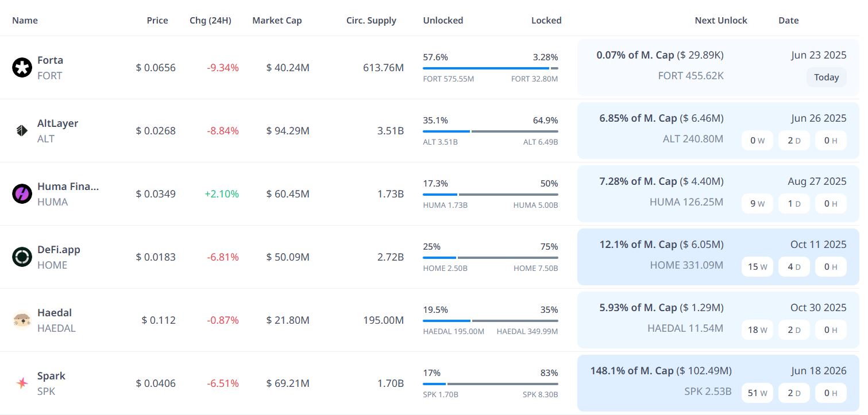Click the Huma Finance purple logo icon

(22, 194)
